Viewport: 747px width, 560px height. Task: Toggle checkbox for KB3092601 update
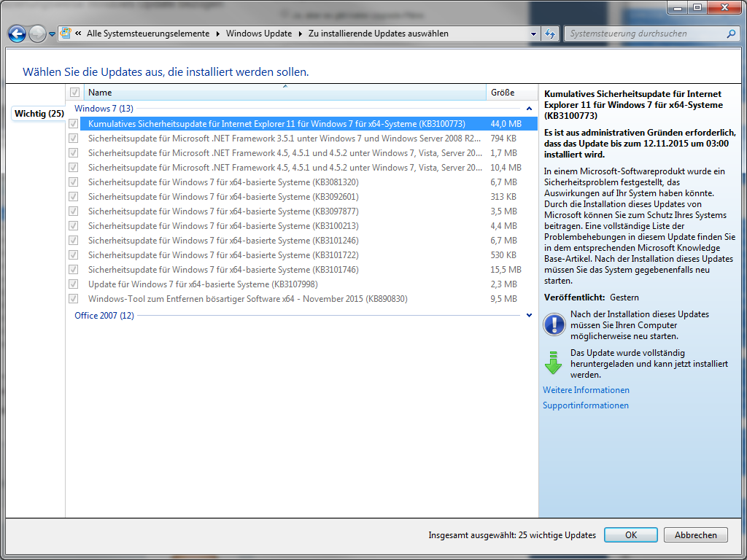pyautogui.click(x=74, y=197)
